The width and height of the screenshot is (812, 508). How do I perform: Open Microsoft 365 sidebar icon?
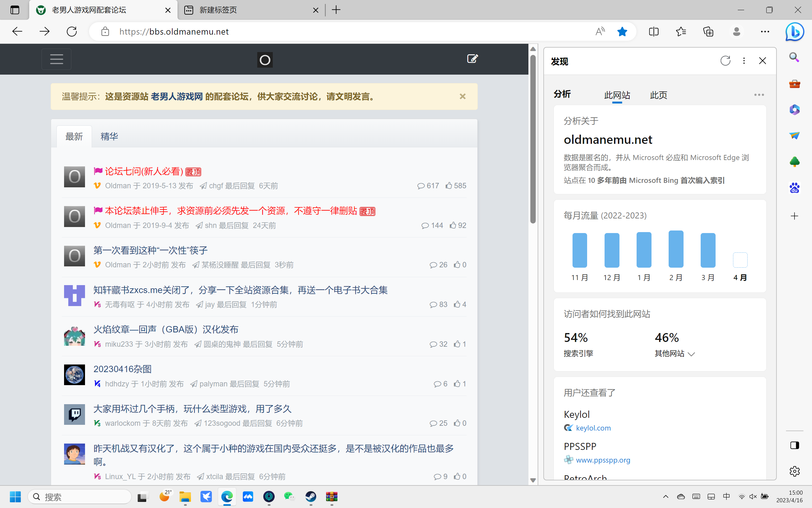[794, 110]
